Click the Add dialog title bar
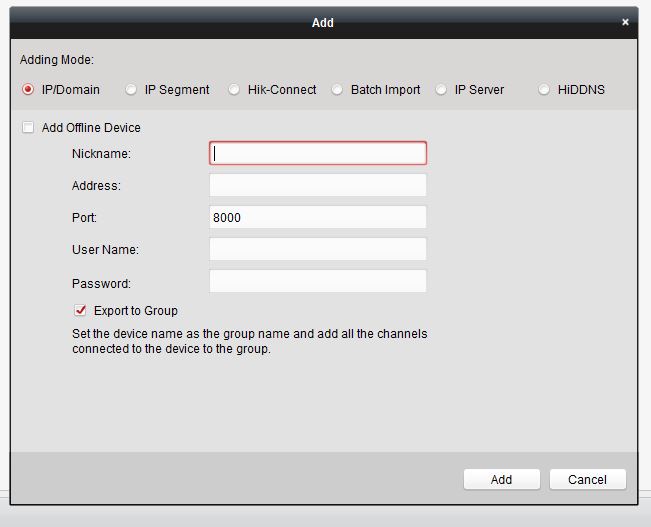This screenshot has width=651, height=527. pyautogui.click(x=322, y=22)
